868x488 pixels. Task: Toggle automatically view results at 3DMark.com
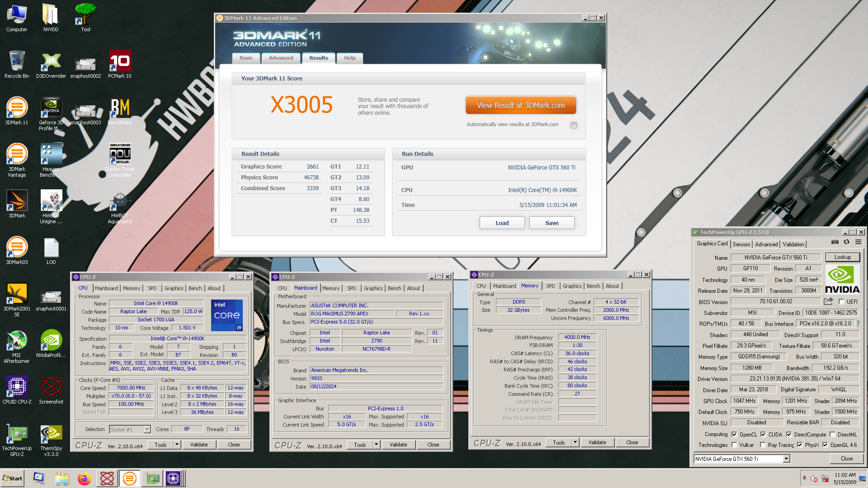coord(574,125)
